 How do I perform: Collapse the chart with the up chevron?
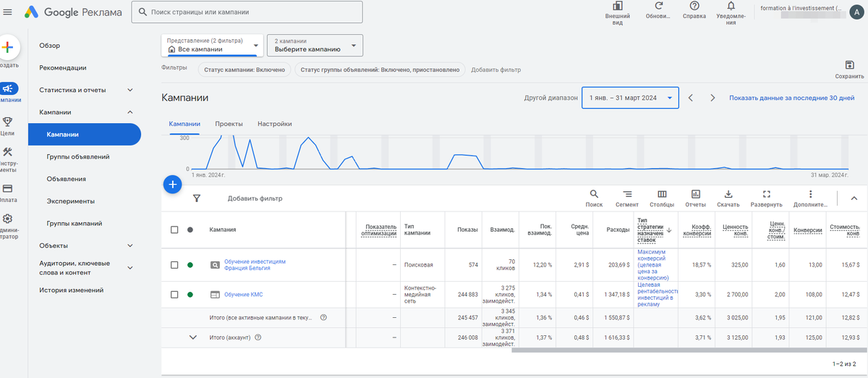(x=854, y=198)
